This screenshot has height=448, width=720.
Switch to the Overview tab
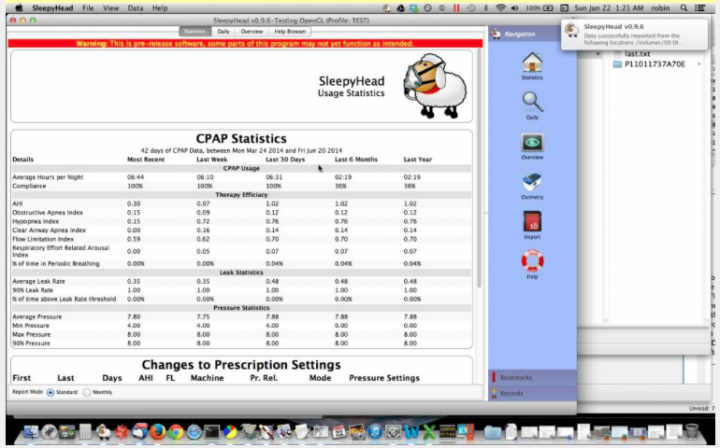tap(252, 31)
